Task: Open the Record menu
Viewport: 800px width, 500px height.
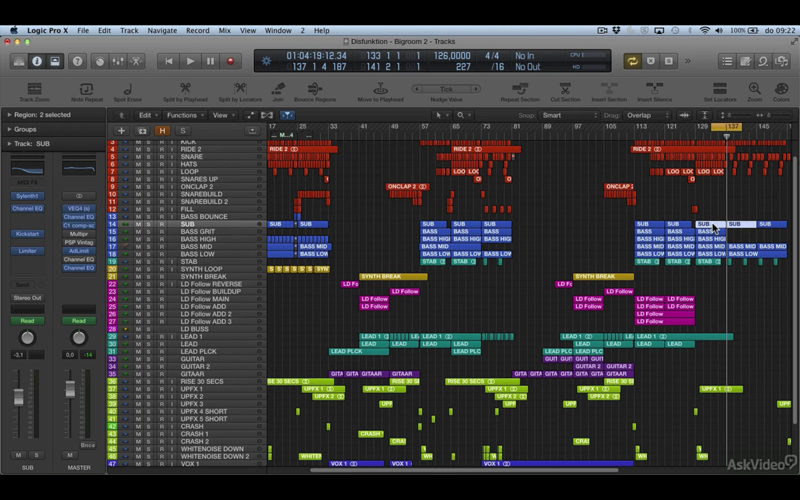Action: (x=197, y=31)
